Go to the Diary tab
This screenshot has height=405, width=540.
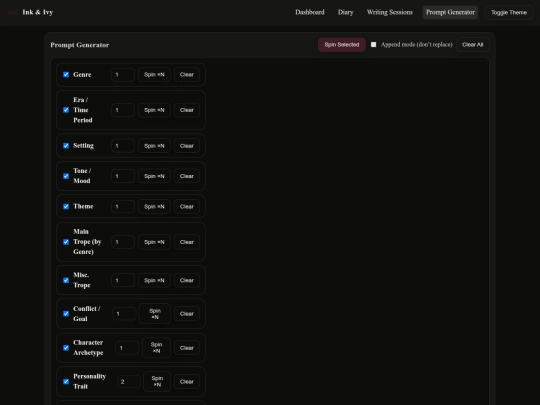point(345,12)
